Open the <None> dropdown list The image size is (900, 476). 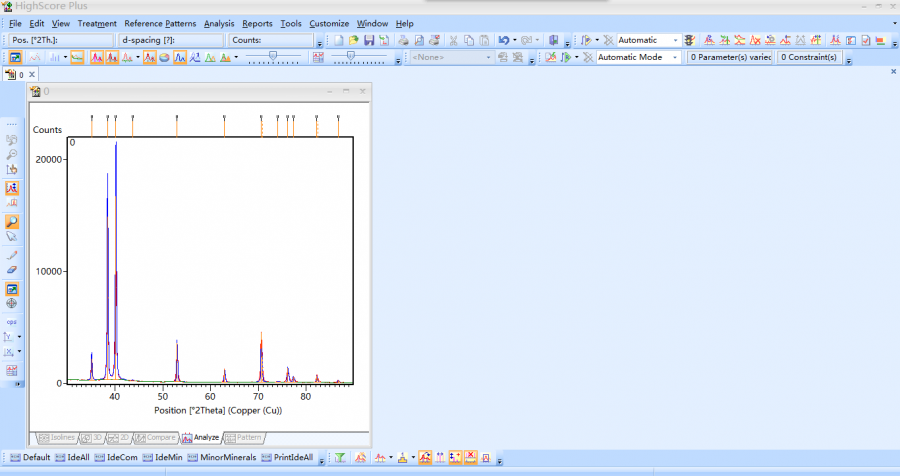point(489,57)
